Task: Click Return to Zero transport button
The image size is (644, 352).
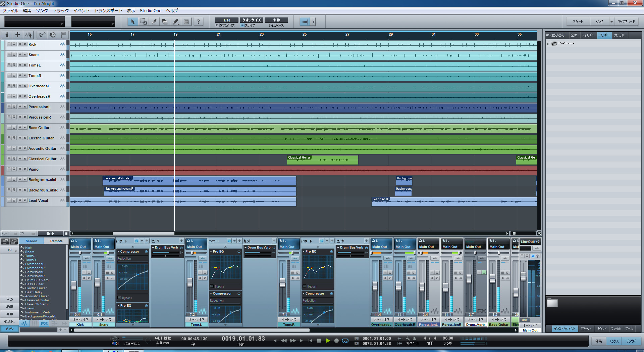Action: 310,341
